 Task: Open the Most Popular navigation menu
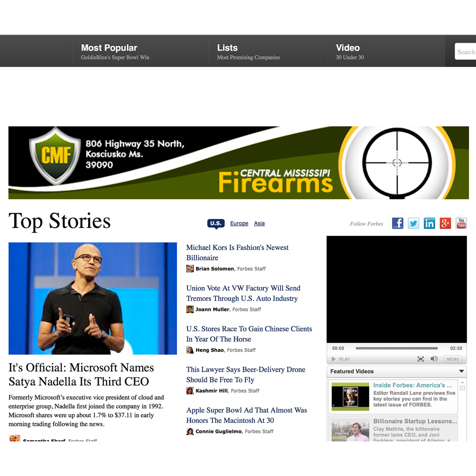point(109,48)
